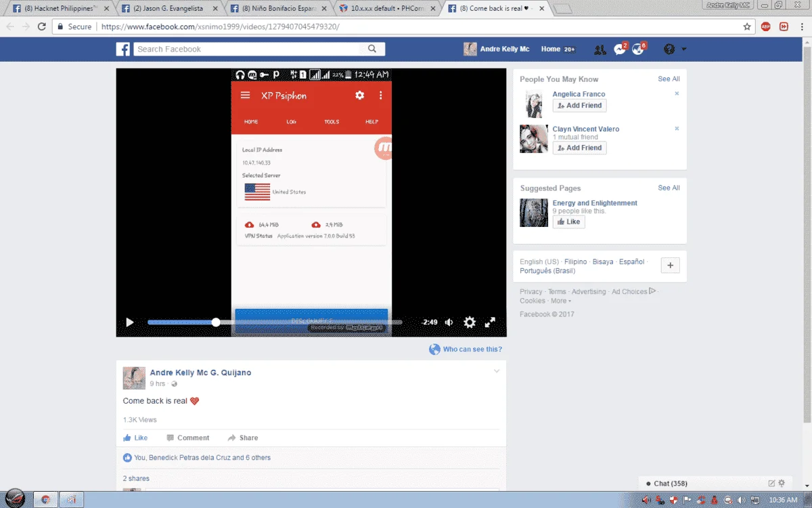812x508 pixels.
Task: Select HELP tab in XP Psiphon
Action: point(371,122)
